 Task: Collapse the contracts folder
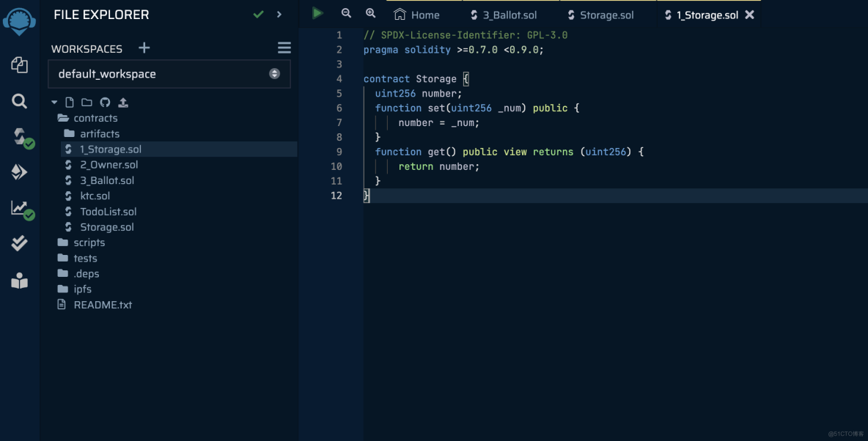[87, 118]
